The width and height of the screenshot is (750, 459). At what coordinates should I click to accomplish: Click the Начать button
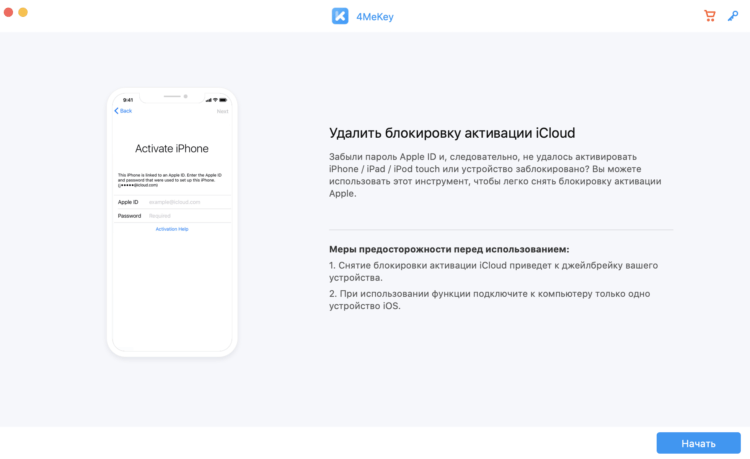698,443
